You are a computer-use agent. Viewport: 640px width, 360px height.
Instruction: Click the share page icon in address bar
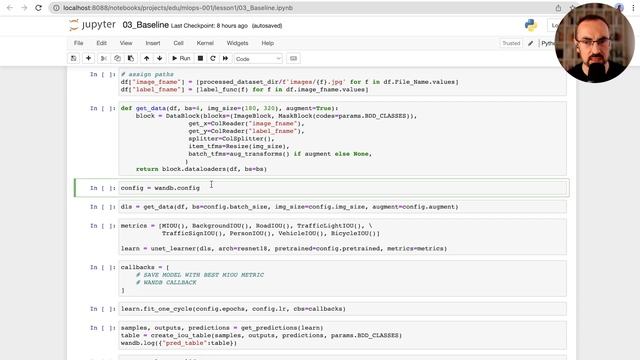click(x=558, y=8)
